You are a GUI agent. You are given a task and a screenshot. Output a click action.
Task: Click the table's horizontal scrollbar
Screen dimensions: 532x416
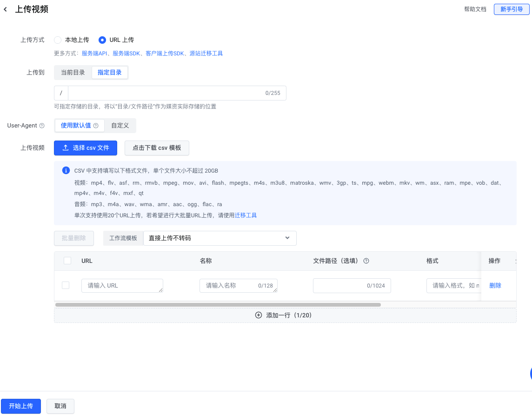click(218, 305)
